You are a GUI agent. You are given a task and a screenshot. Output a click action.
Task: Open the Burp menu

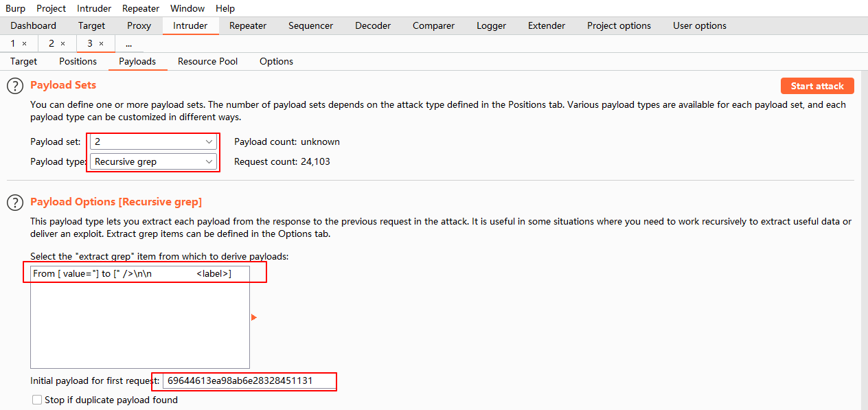point(15,8)
